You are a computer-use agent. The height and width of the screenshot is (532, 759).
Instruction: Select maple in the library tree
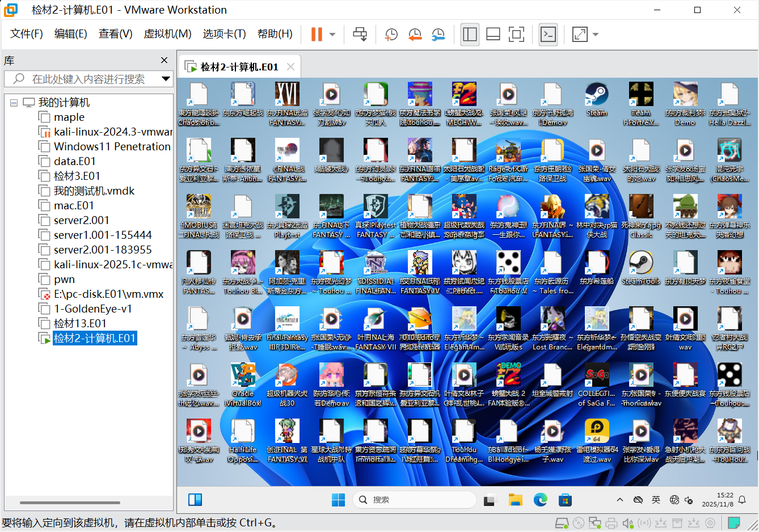[69, 117]
